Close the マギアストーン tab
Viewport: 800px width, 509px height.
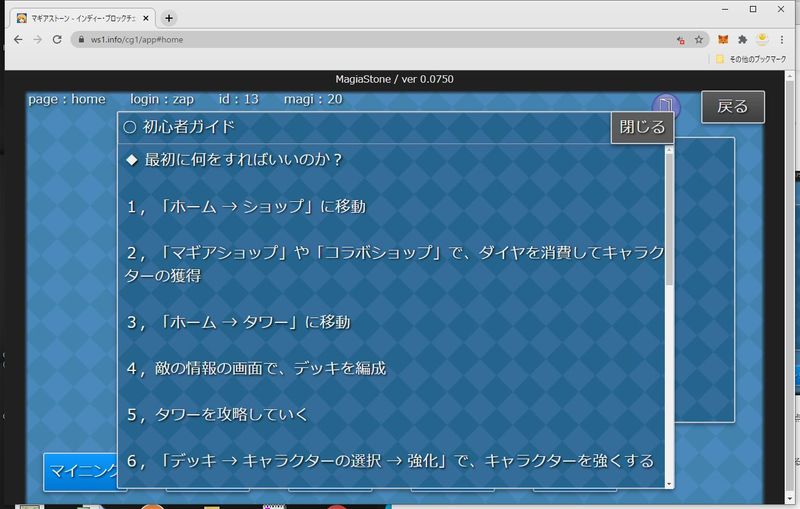145,18
